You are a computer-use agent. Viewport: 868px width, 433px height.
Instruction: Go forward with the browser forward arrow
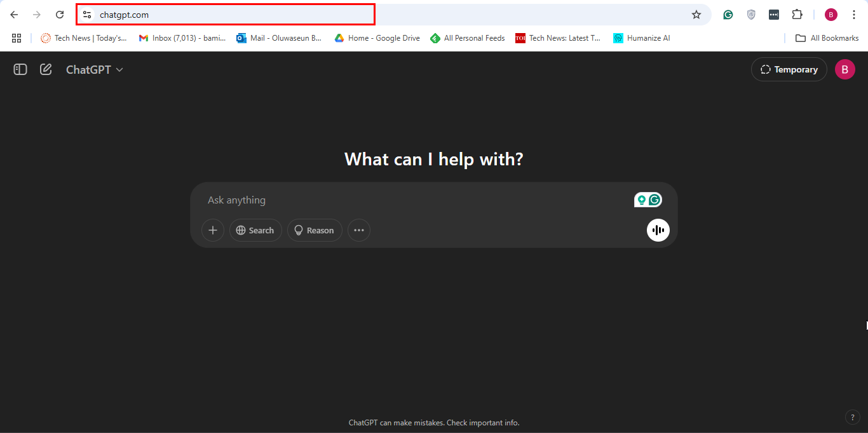click(37, 15)
